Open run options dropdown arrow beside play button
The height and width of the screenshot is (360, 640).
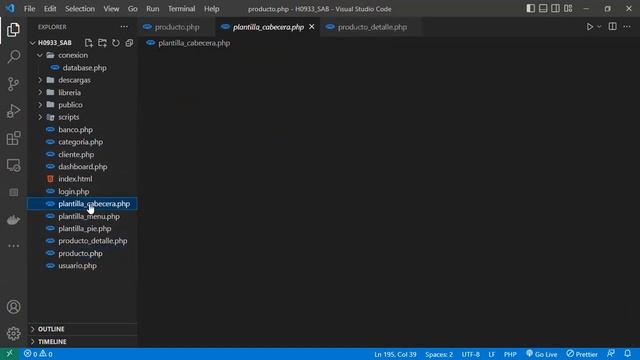[599, 27]
